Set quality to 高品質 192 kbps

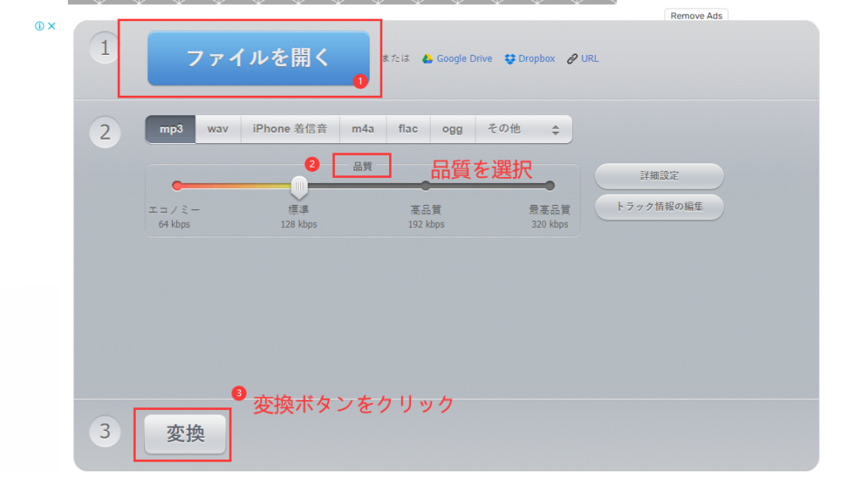(x=426, y=185)
